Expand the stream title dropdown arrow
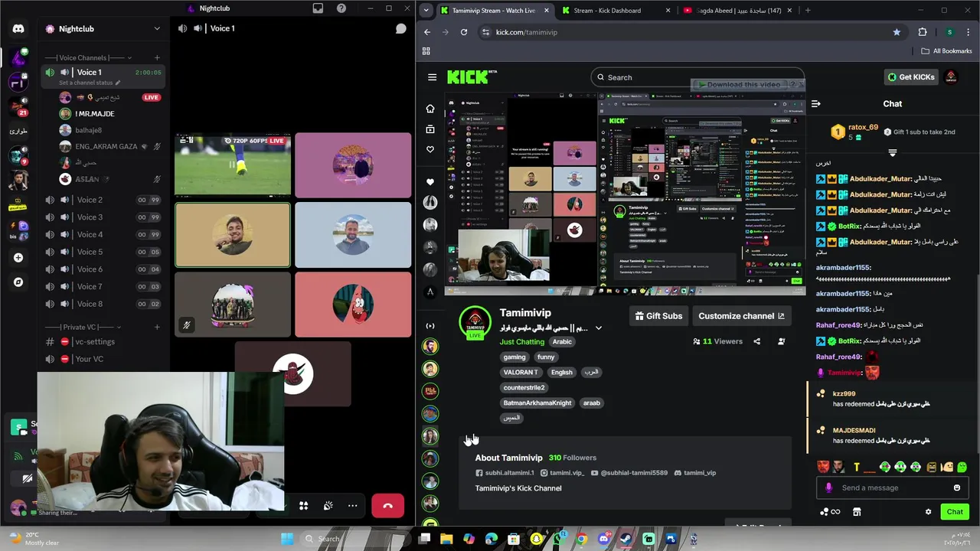 coord(599,328)
